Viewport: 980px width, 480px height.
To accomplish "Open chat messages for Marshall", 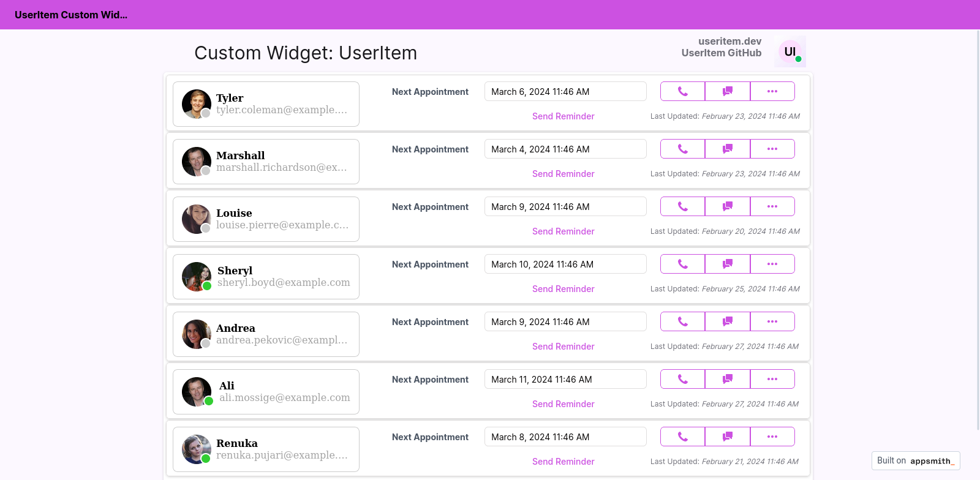I will click(x=728, y=149).
